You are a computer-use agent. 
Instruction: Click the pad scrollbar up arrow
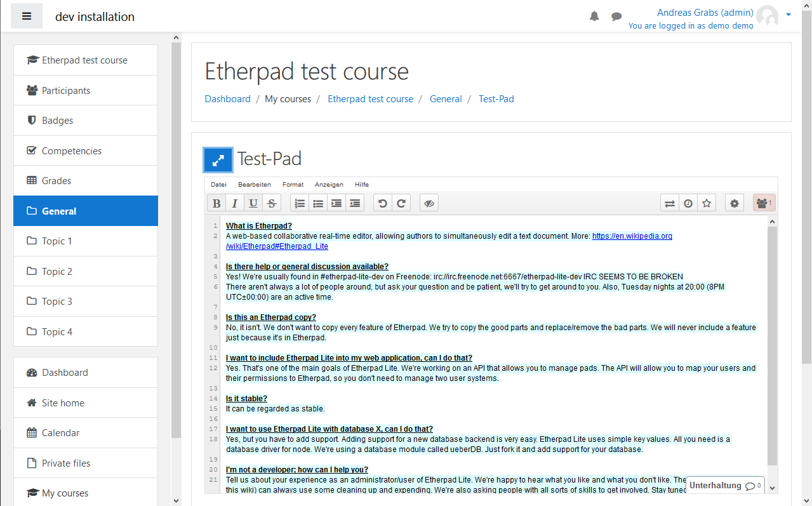point(772,222)
